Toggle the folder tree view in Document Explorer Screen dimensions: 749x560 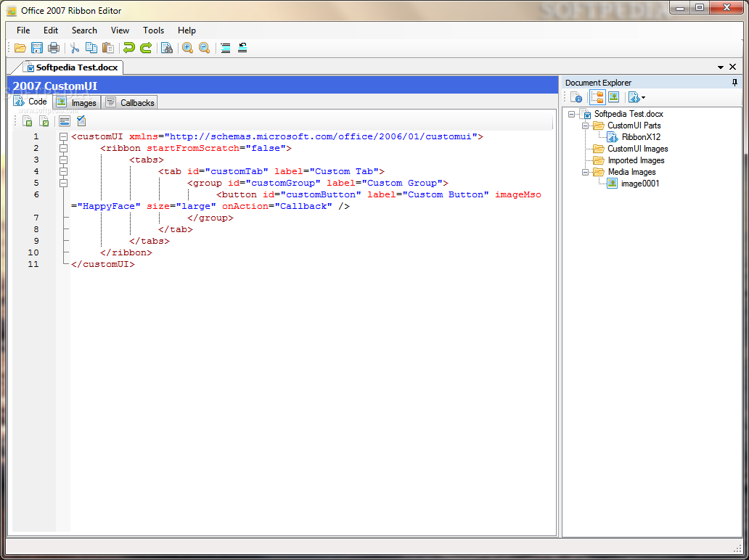coord(597,97)
